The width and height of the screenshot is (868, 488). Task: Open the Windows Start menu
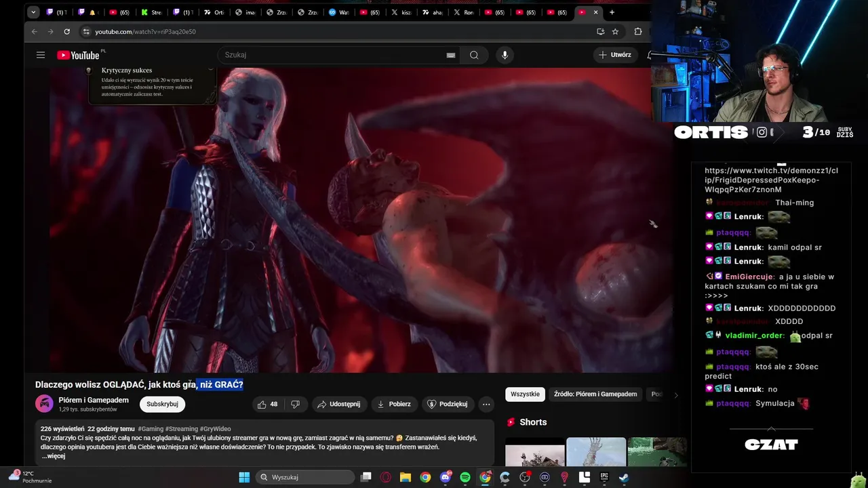[x=244, y=477]
